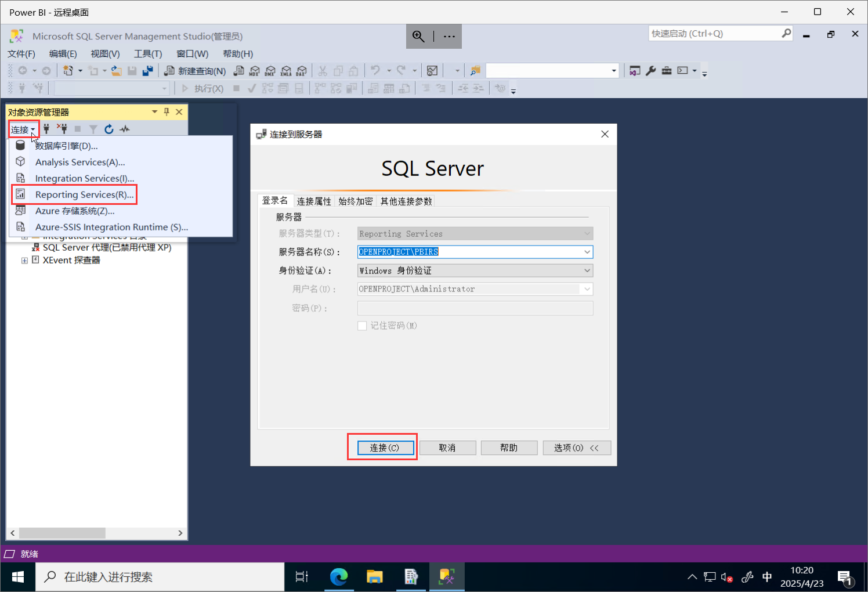
Task: Toggle the 记住密码 checkbox
Action: pyautogui.click(x=362, y=326)
